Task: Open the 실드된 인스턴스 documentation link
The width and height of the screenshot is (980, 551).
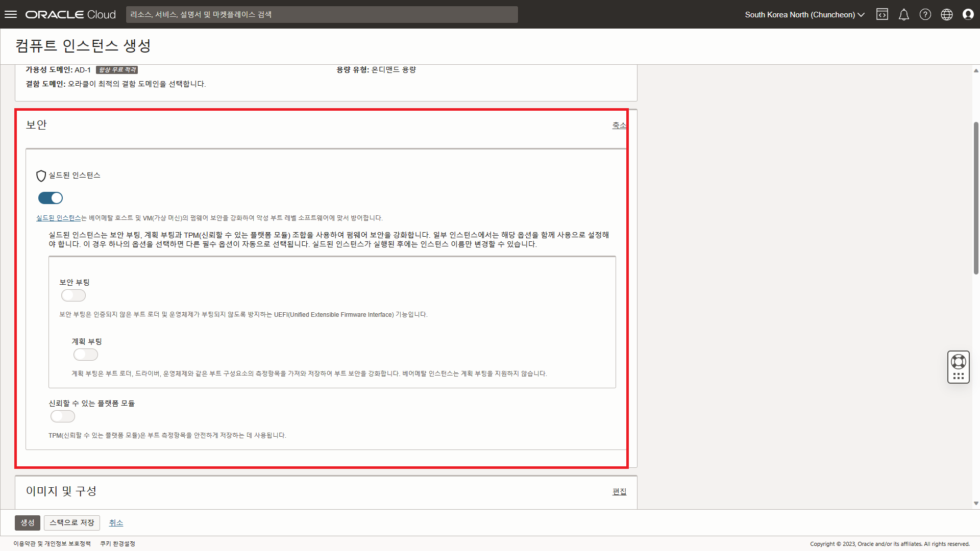Action: (59, 218)
